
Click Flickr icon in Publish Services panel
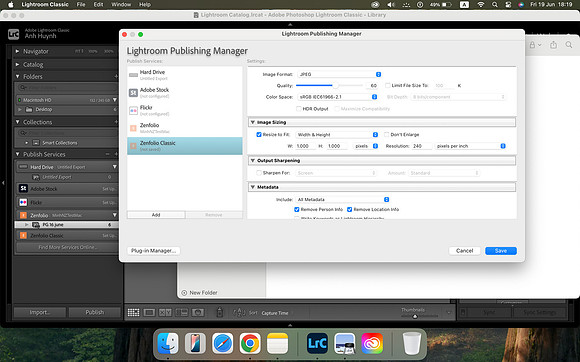tap(23, 202)
